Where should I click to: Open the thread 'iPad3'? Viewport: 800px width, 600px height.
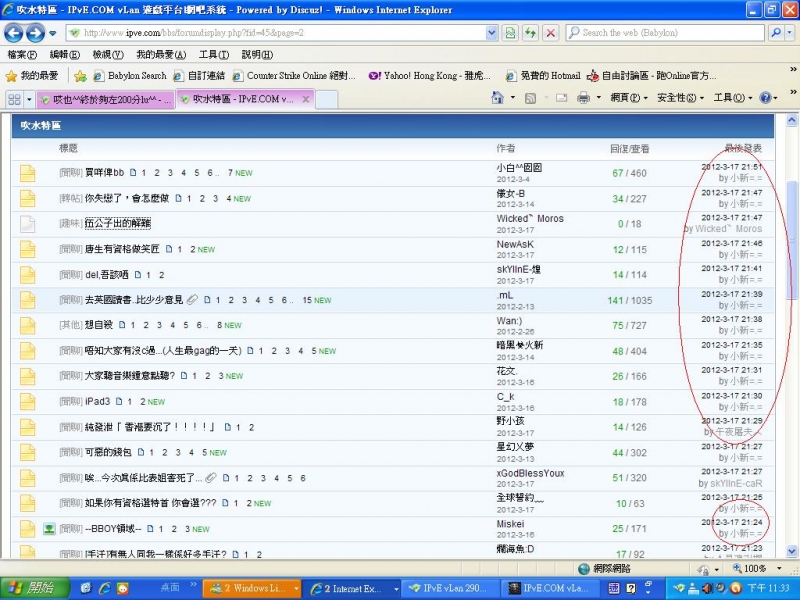click(98, 401)
